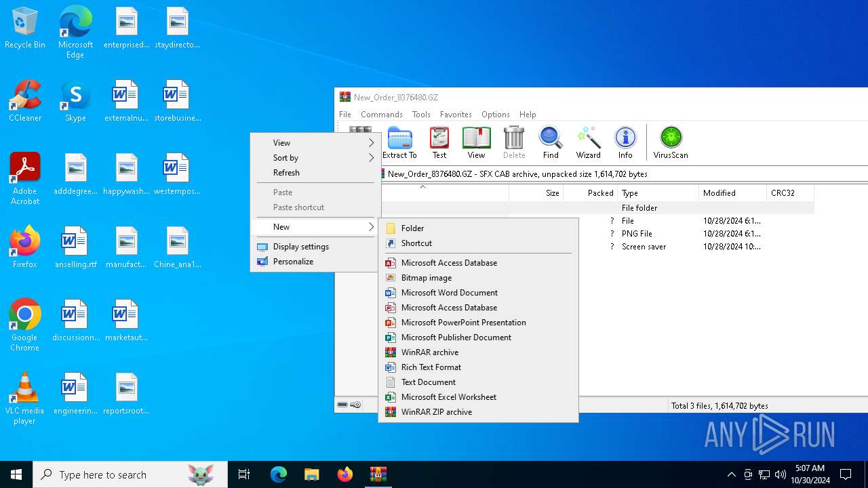The image size is (868, 488).
Task: Expand the View submenu in context menu
Action: tap(315, 143)
